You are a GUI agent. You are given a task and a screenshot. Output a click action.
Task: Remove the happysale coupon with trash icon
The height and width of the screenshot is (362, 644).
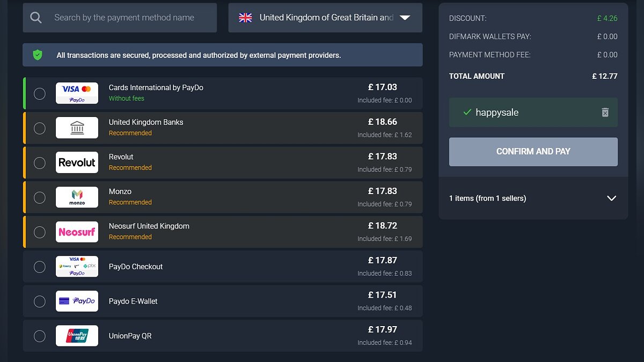coord(605,113)
